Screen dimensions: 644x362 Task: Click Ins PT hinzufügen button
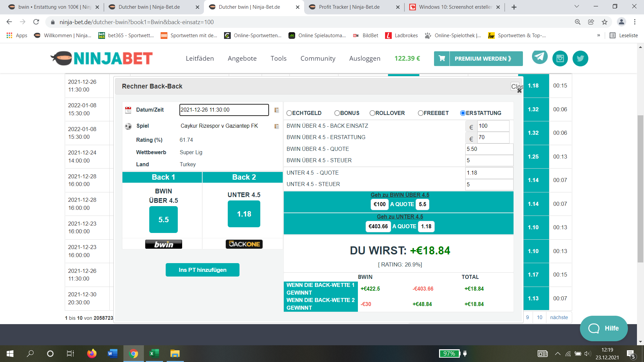203,270
